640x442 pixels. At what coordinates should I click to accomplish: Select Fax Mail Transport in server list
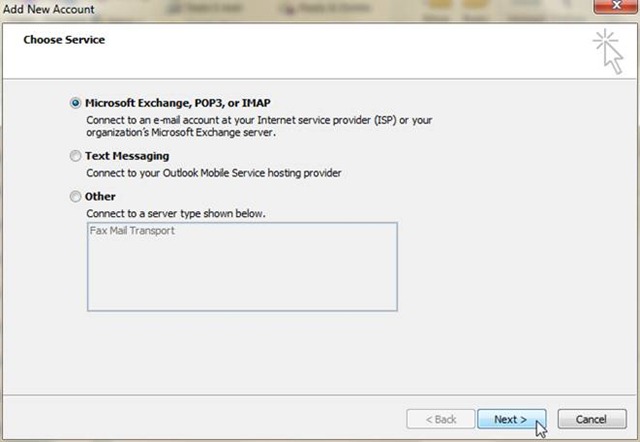[x=132, y=231]
